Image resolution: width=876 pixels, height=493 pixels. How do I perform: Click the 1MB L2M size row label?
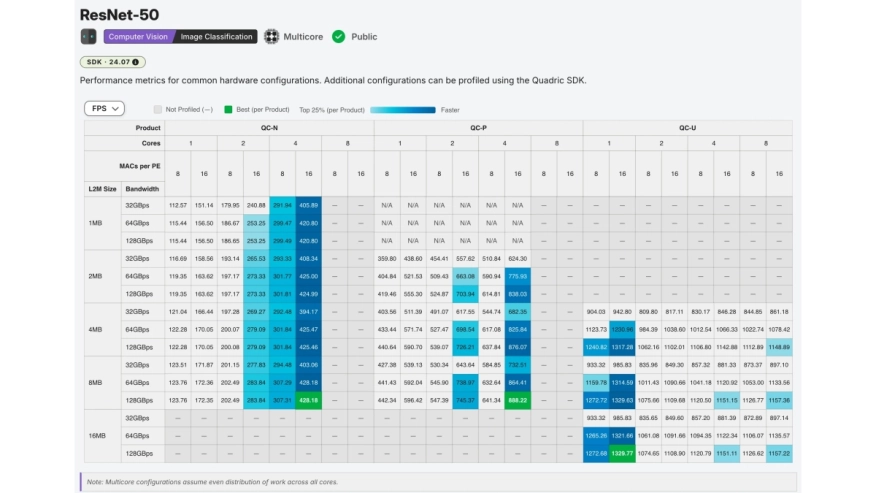pos(95,223)
